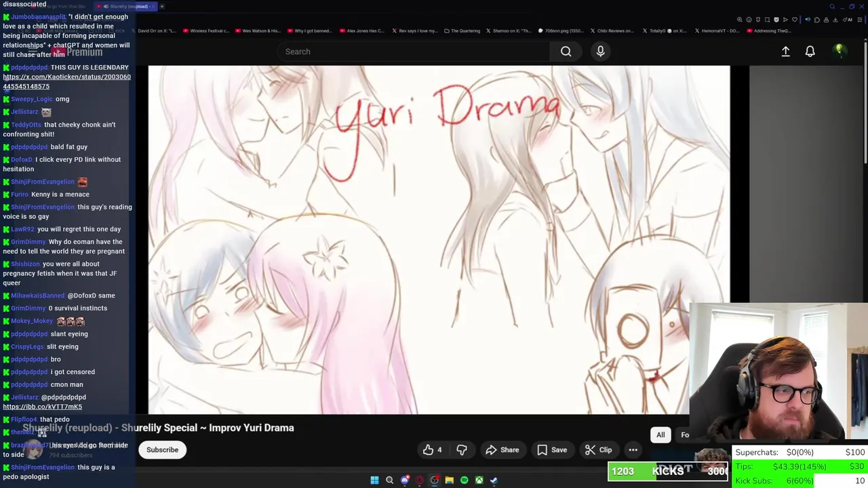Screen dimensions: 868x488
Task: Open 706nnn.png bookmark
Action: 561,30
